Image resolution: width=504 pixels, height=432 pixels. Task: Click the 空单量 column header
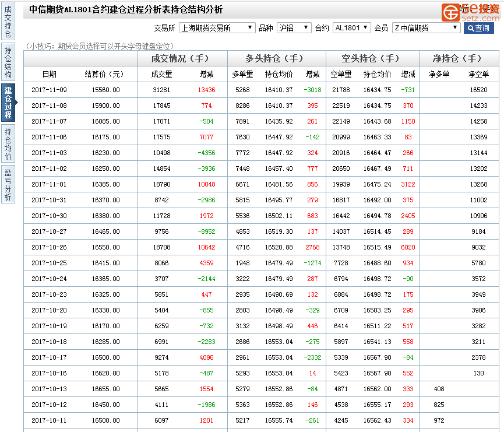click(x=341, y=74)
